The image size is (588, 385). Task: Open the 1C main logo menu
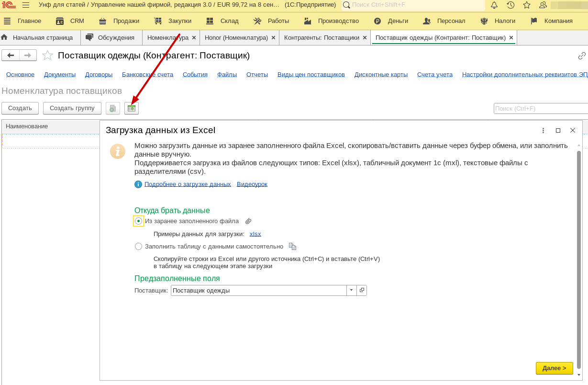pos(9,5)
